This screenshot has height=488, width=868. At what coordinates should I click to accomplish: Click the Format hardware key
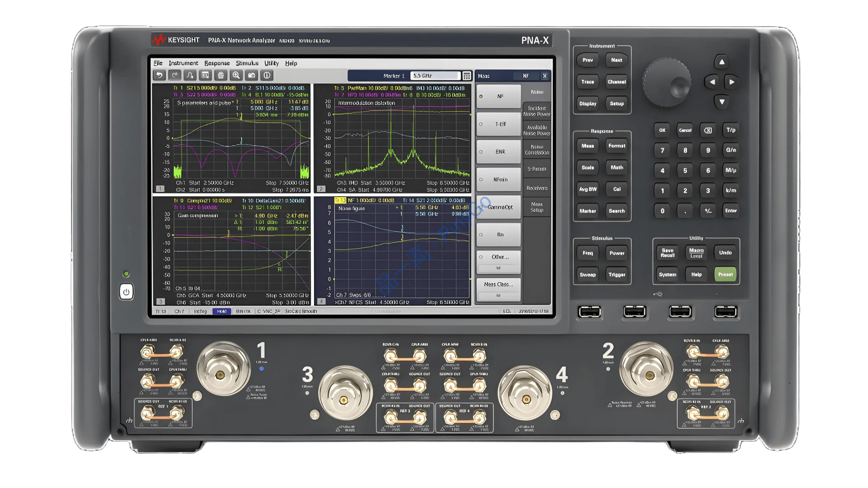point(617,146)
